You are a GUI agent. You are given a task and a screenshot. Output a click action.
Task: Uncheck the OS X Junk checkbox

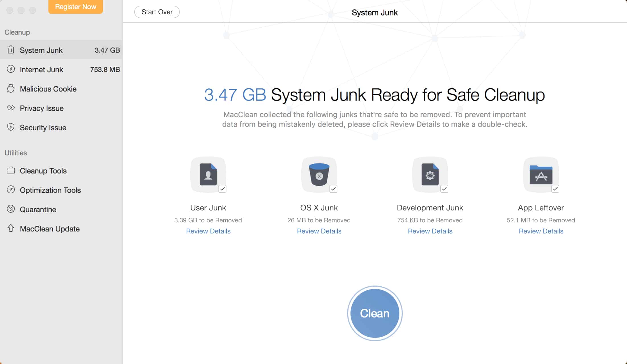[x=333, y=189]
